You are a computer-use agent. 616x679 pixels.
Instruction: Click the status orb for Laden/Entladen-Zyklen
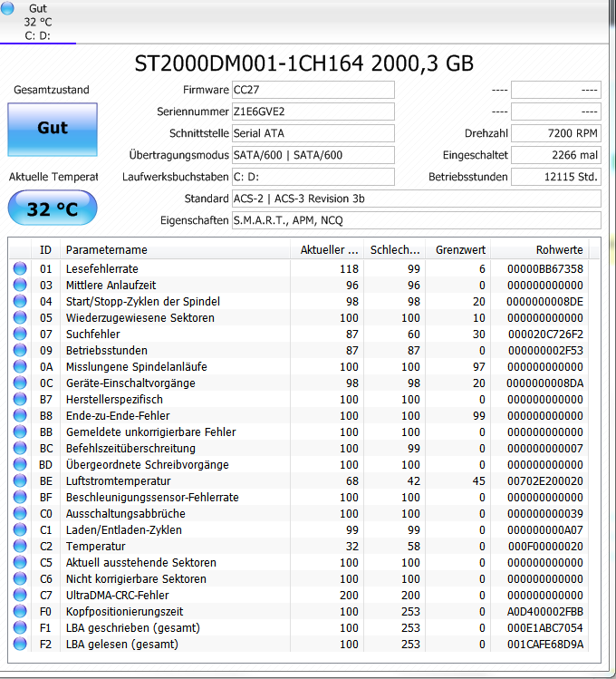(20, 529)
